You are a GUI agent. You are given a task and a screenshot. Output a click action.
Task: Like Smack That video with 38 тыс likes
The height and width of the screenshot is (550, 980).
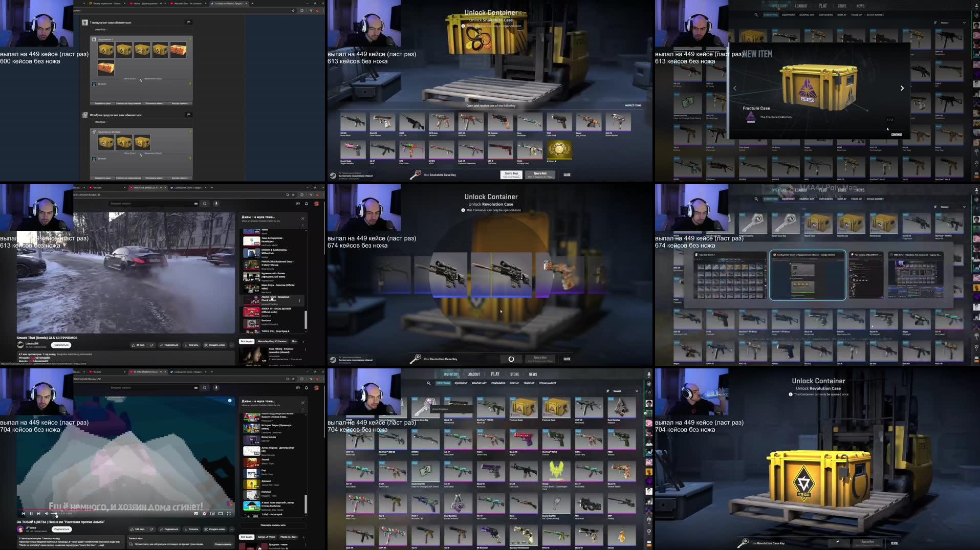139,345
